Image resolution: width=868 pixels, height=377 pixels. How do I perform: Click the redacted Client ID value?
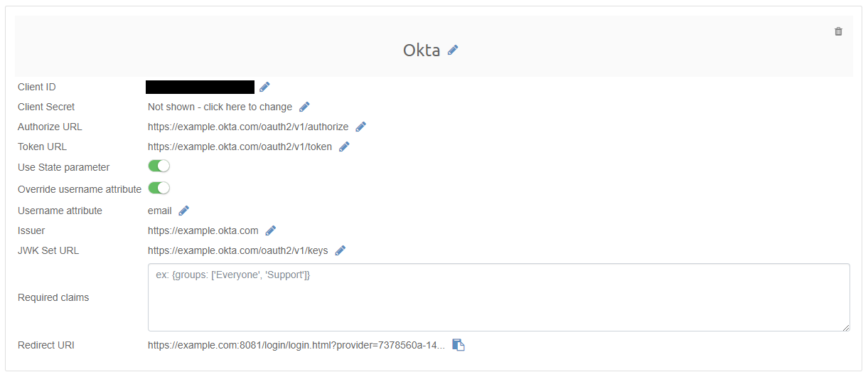(200, 87)
